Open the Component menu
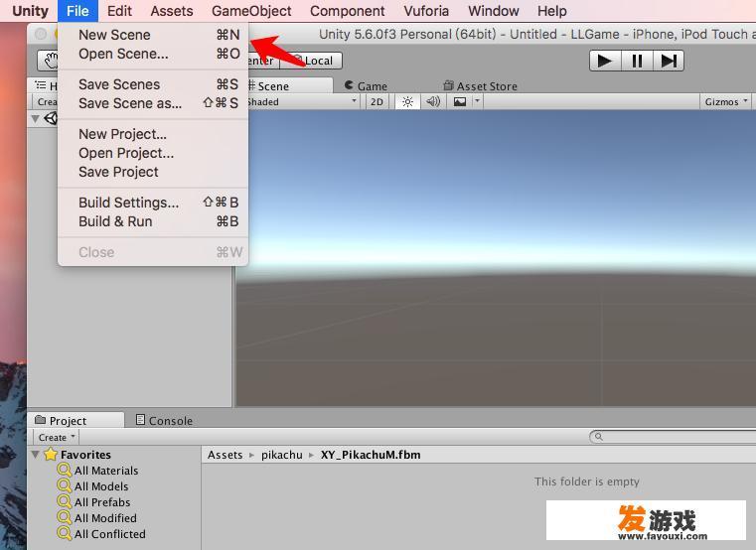The height and width of the screenshot is (550, 756). tap(347, 11)
